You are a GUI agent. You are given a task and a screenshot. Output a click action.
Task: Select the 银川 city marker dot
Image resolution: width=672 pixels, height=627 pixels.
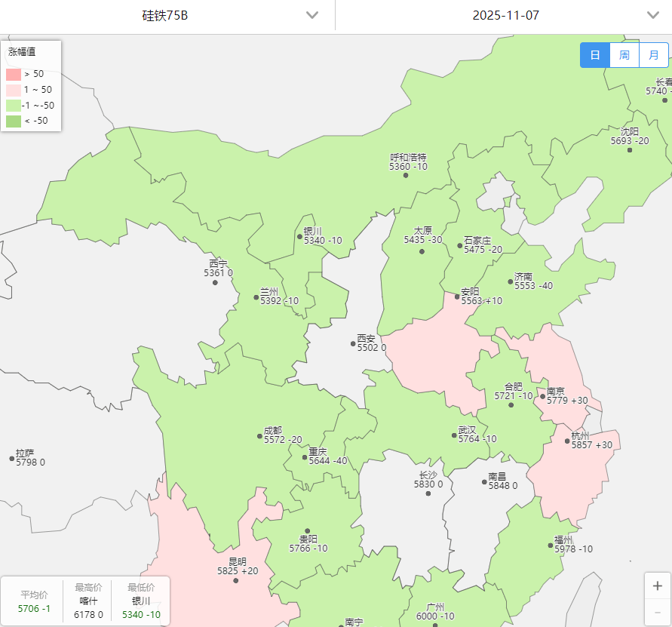tap(299, 236)
